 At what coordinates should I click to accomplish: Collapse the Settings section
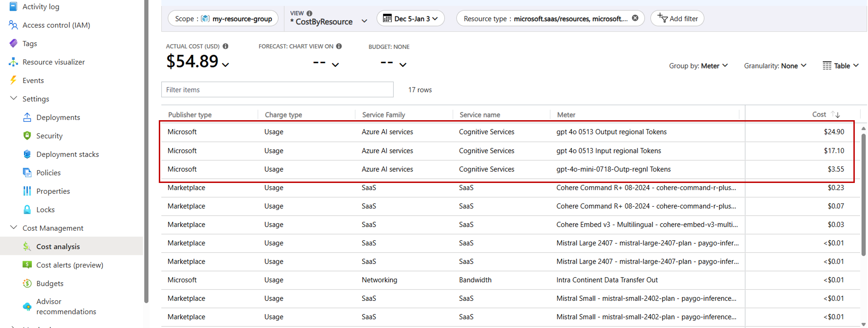click(x=13, y=98)
